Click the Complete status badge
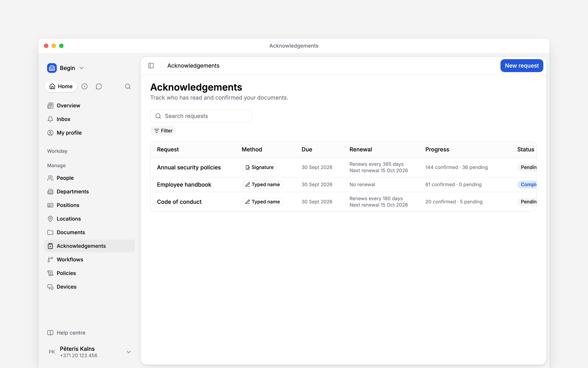588x368 pixels. [527, 185]
